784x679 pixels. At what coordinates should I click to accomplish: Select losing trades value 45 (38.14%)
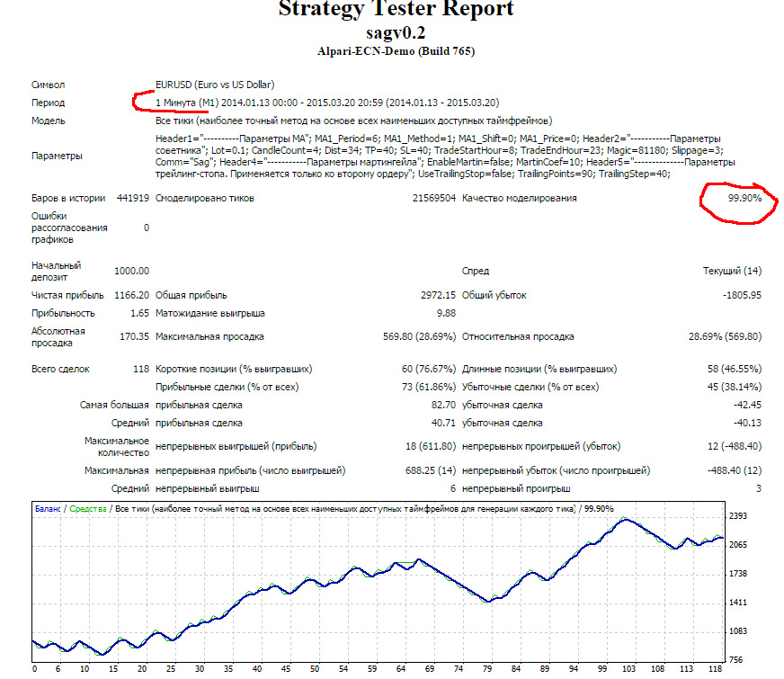pyautogui.click(x=735, y=387)
